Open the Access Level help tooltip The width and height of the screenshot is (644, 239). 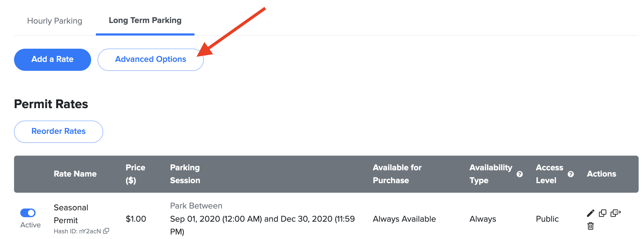[571, 174]
